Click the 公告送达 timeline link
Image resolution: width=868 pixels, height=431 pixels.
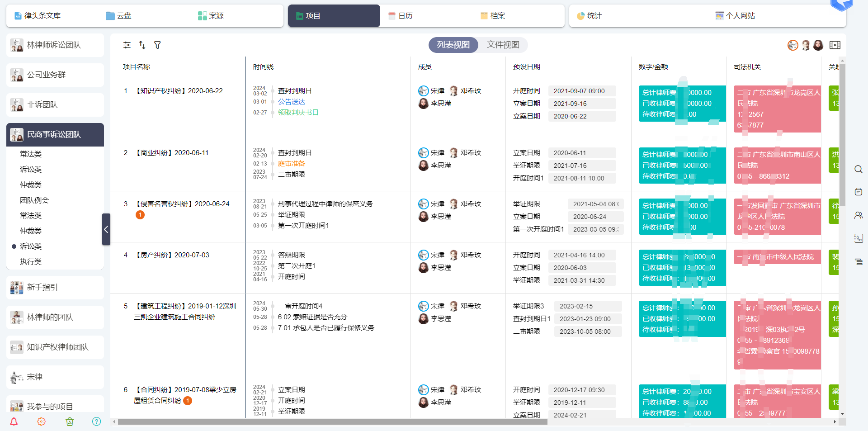pyautogui.click(x=292, y=102)
